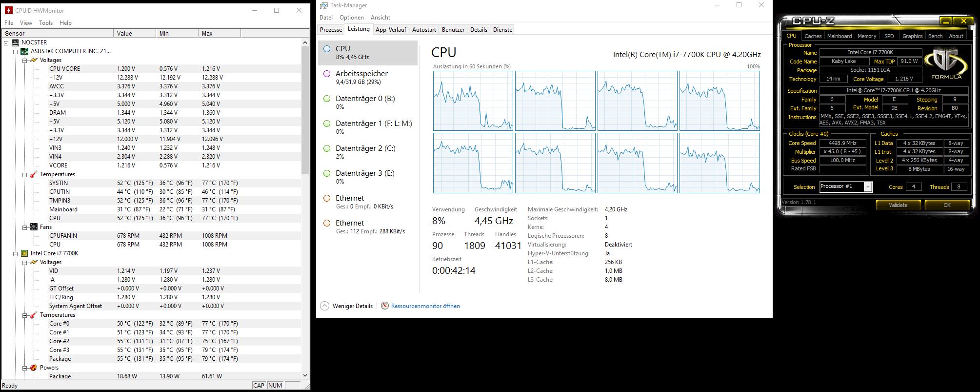Open Task-Manager Ansicht menu
The height and width of the screenshot is (392, 980).
380,18
